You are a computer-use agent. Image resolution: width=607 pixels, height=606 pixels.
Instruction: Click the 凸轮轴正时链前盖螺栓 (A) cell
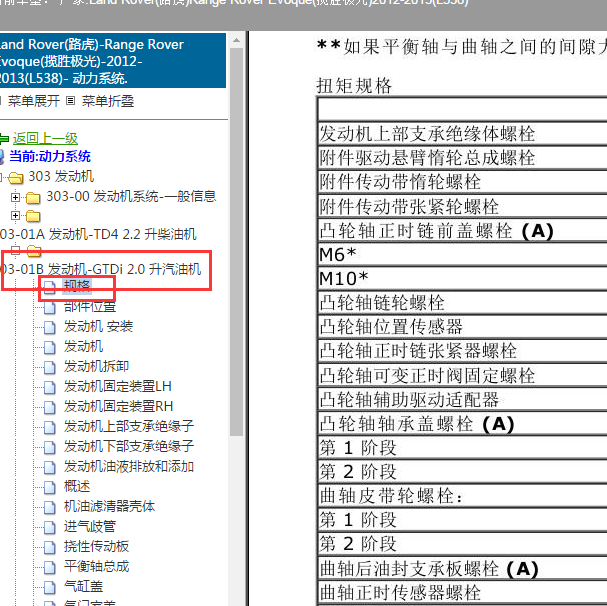pos(462,230)
